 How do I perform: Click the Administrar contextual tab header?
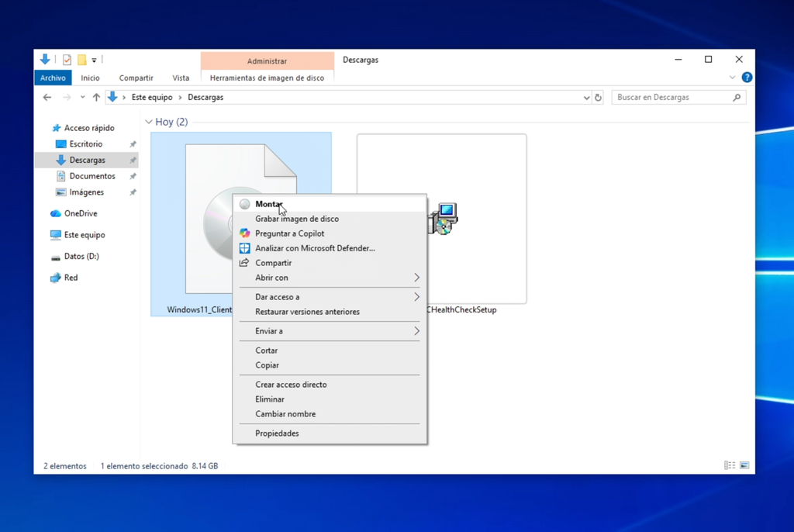[267, 60]
